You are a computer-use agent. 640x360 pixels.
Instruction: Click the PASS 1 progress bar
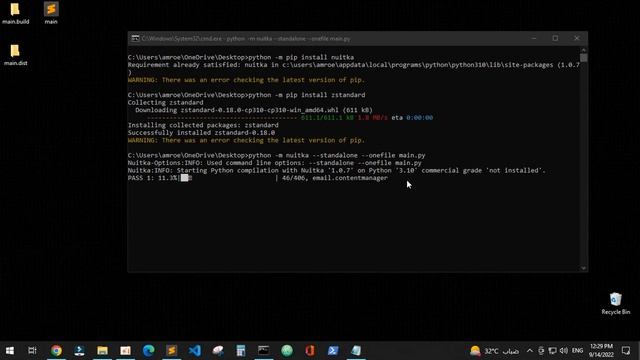(228, 178)
